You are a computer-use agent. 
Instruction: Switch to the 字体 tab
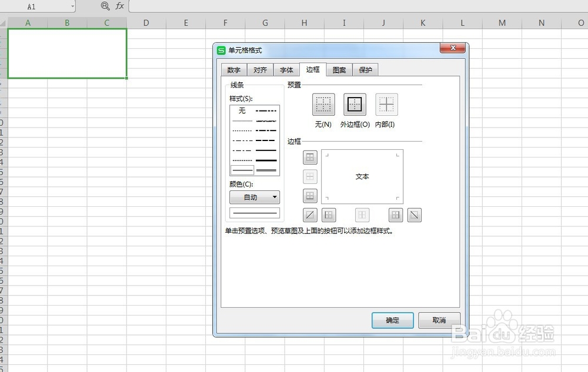click(x=286, y=70)
